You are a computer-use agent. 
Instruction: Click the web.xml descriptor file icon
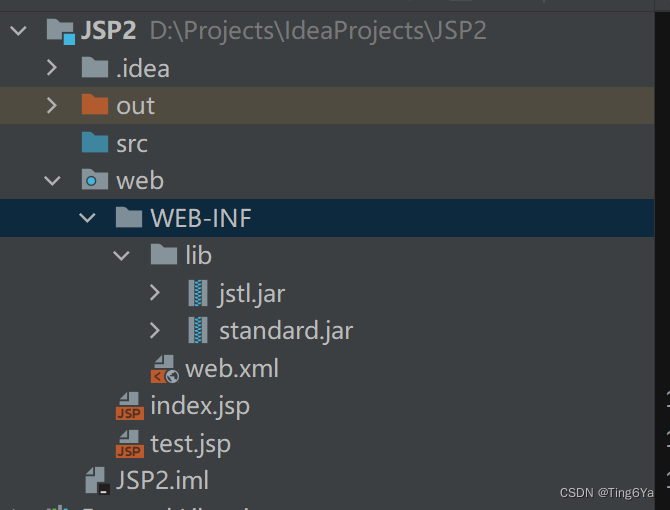pos(165,369)
